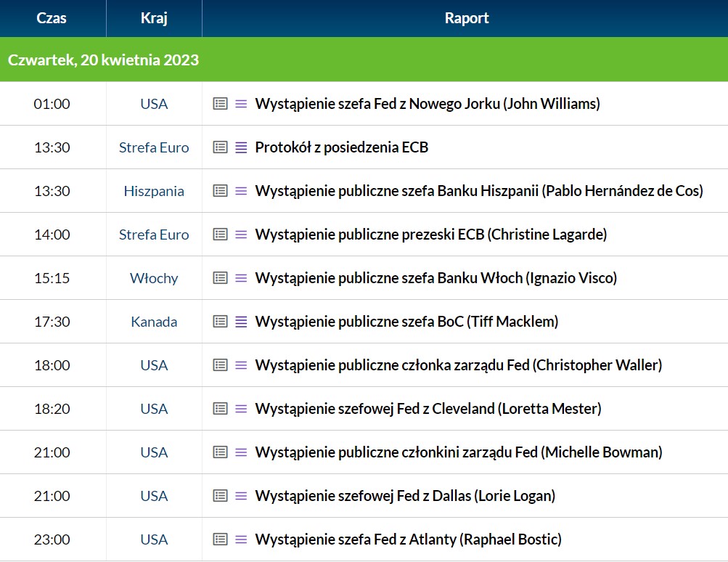Open the Kanada country link
This screenshot has width=728, height=562.
(x=154, y=322)
